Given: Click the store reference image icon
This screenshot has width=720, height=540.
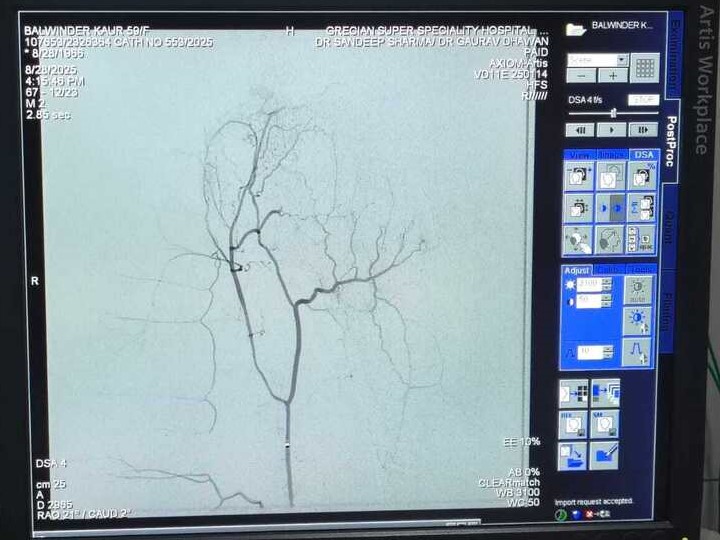Looking at the screenshot, I should [x=574, y=424].
